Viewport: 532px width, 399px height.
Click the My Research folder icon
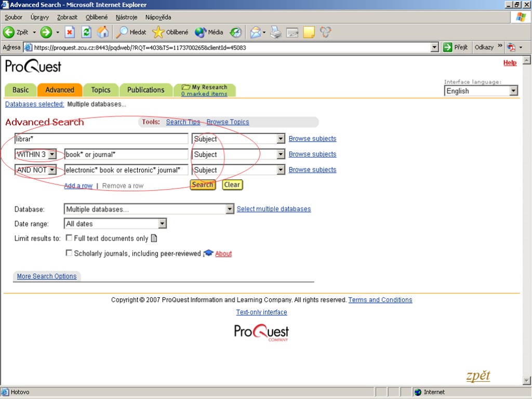tap(185, 87)
